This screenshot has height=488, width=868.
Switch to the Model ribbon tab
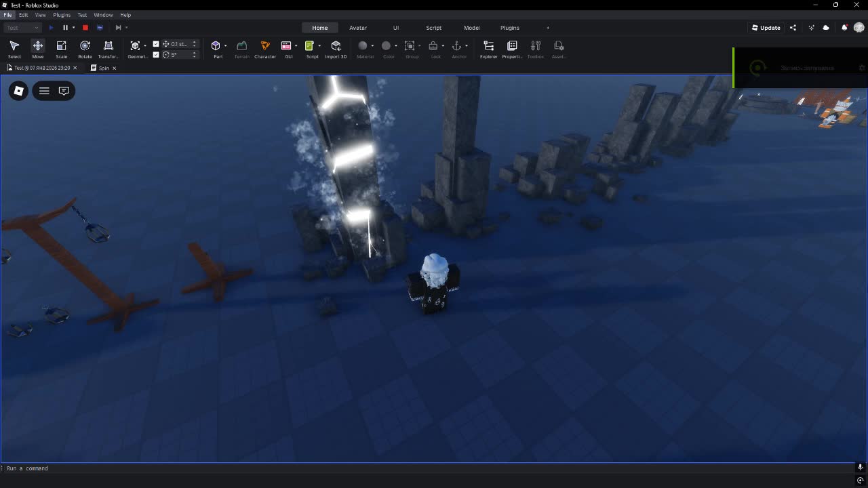tap(472, 28)
